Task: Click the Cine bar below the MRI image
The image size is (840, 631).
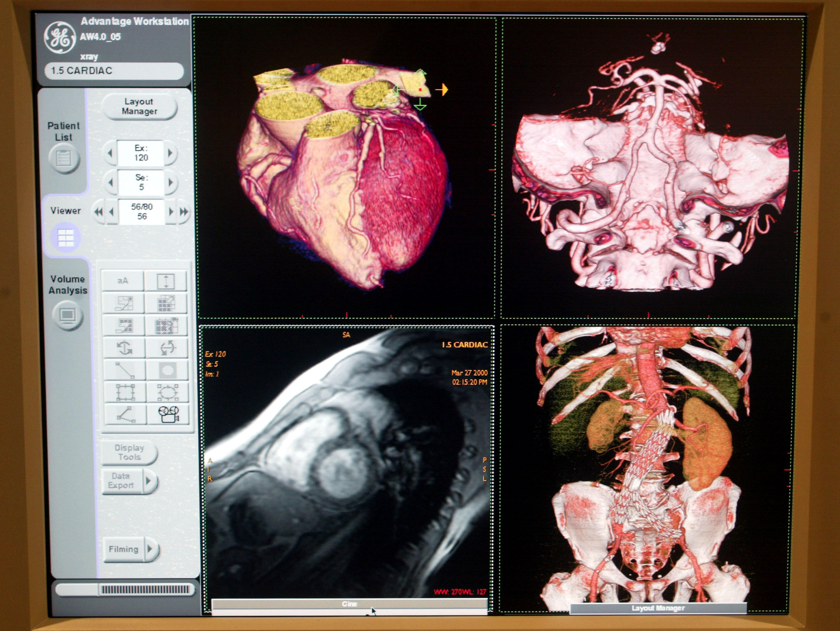Action: (x=349, y=604)
